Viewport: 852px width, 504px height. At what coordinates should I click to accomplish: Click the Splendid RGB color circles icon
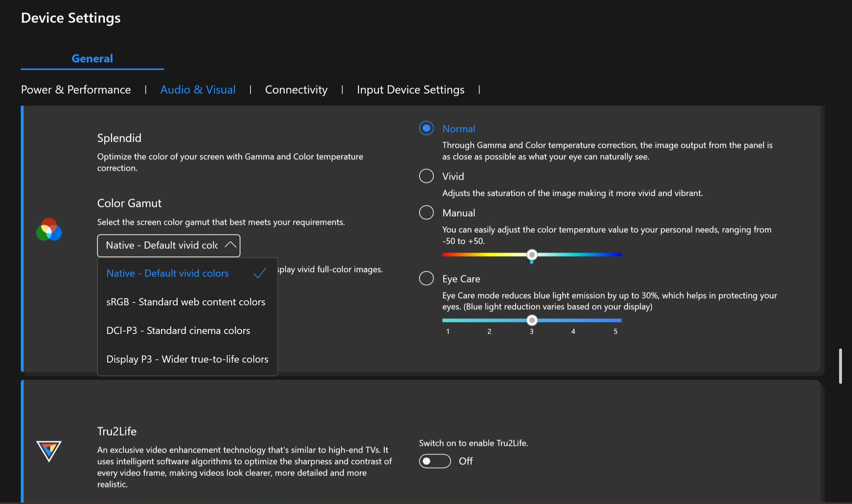[x=49, y=229]
